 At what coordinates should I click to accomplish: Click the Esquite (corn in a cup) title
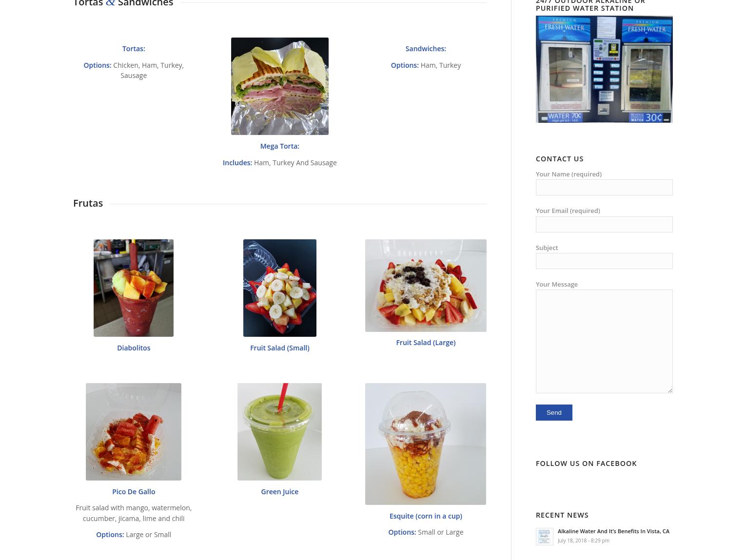tap(426, 516)
